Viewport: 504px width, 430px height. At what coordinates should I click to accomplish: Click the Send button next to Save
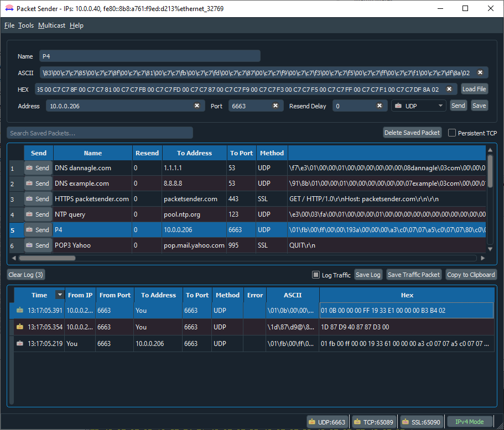458,106
